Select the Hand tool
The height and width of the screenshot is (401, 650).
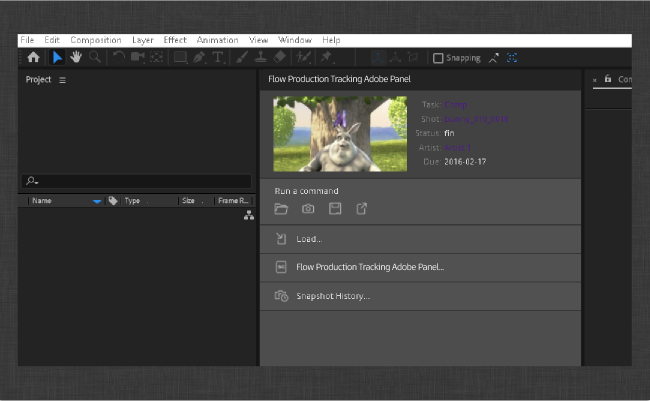pos(76,57)
